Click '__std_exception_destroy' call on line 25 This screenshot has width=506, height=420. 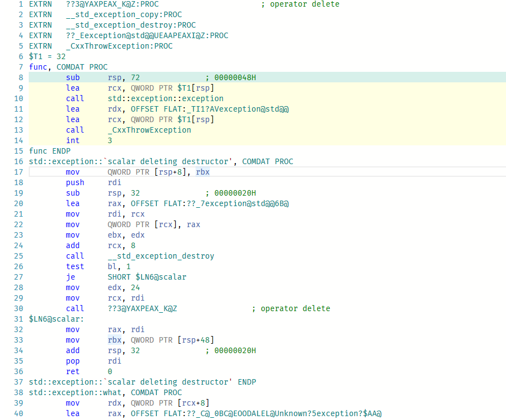click(x=161, y=256)
